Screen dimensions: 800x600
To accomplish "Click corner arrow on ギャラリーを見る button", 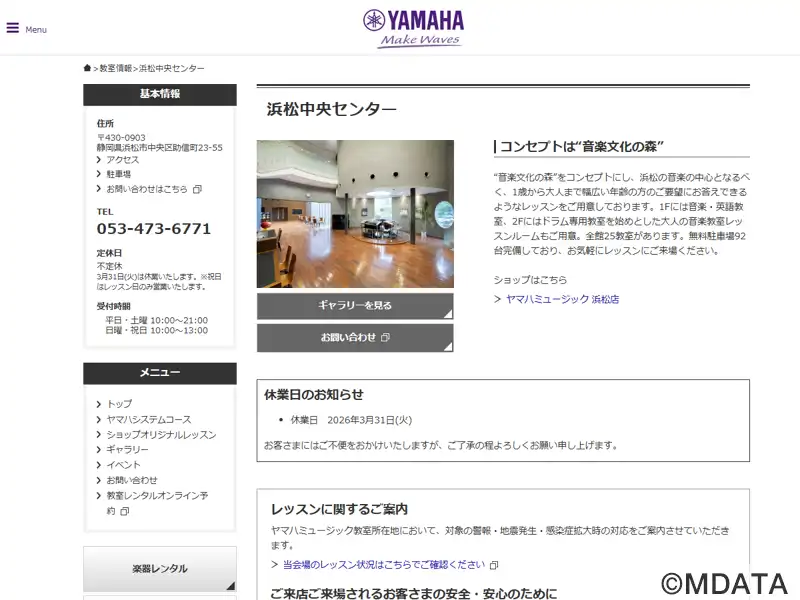I will click(x=447, y=313).
